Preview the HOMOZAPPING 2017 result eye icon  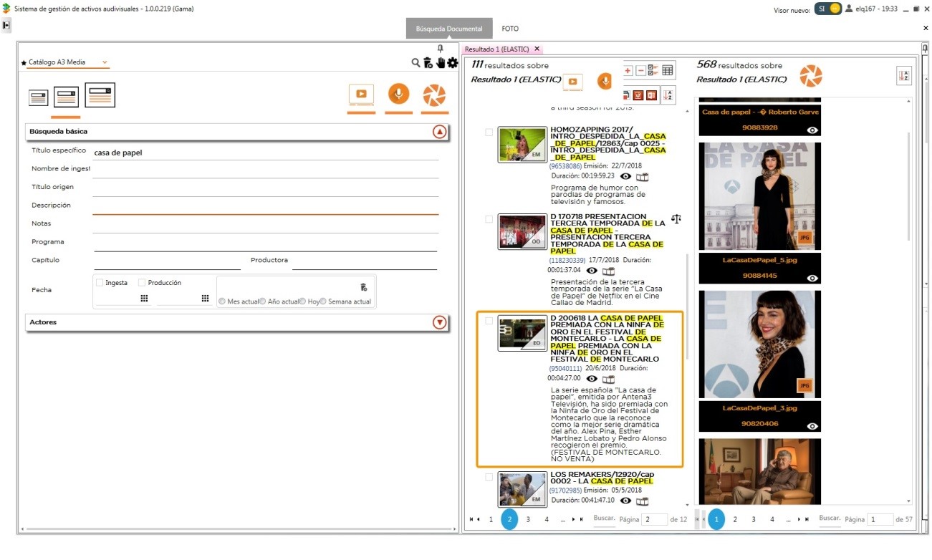pyautogui.click(x=625, y=176)
